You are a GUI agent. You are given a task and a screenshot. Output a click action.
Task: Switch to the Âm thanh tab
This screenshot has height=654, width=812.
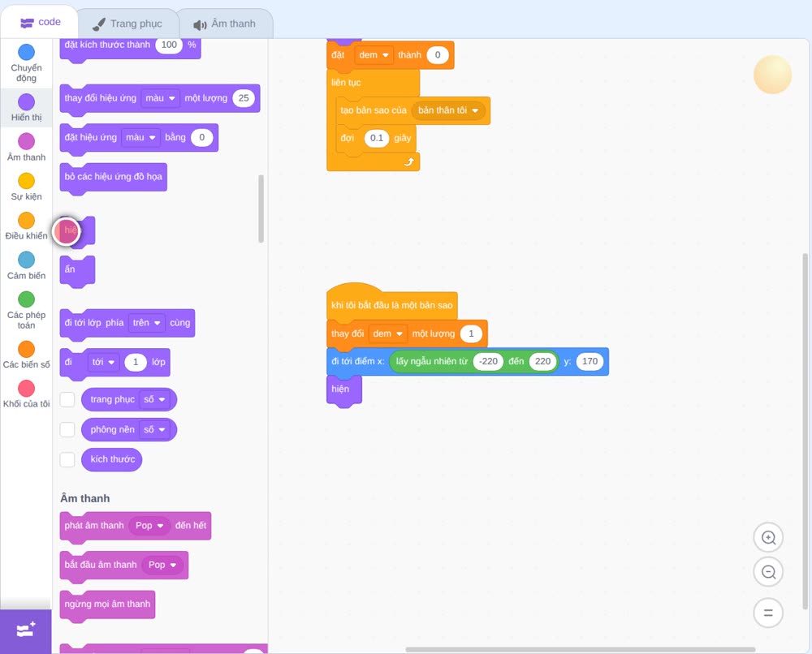tap(225, 24)
